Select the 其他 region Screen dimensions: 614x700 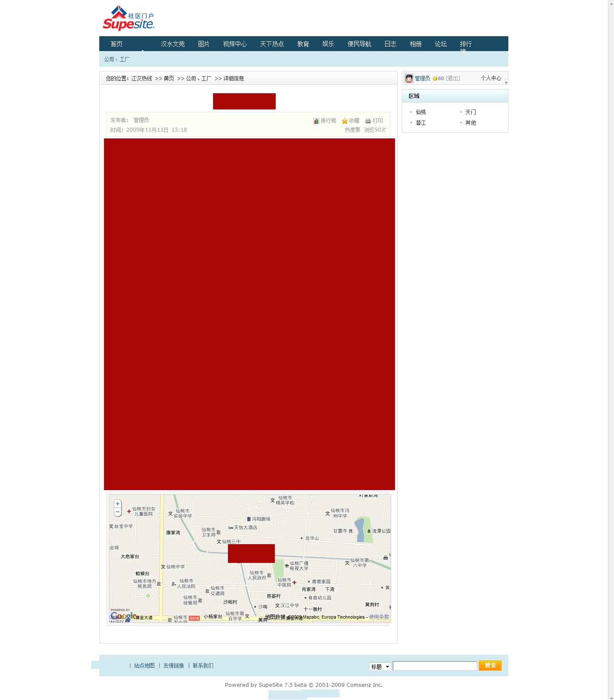[470, 123]
